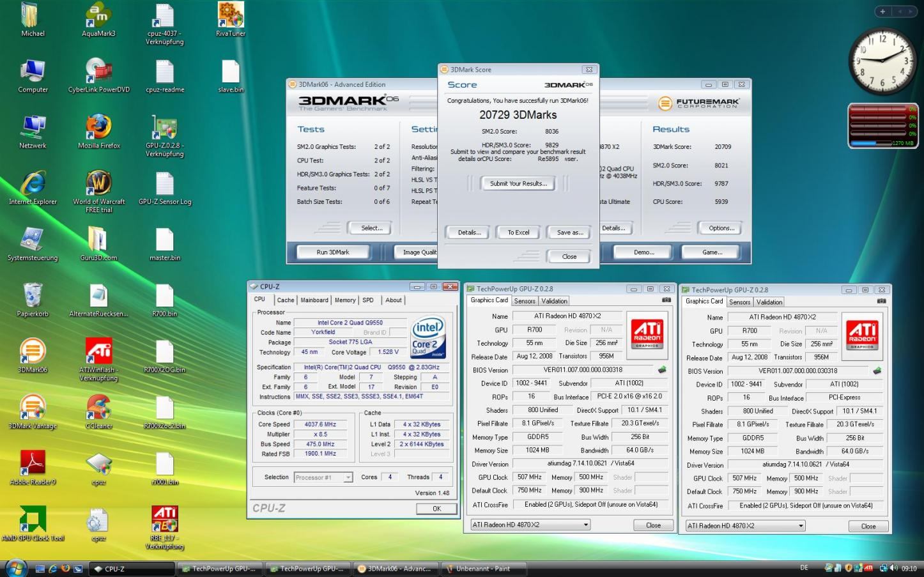Open RivaTuner desktop shortcut

[231, 20]
